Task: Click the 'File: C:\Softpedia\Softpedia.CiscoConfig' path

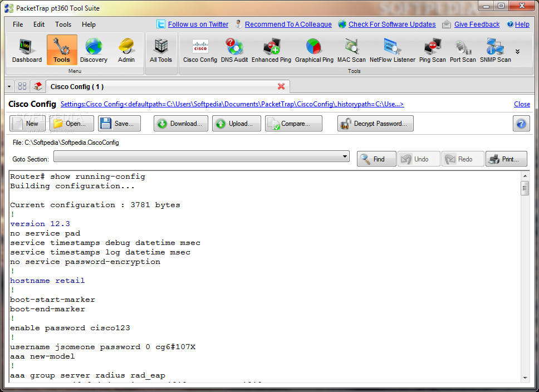Action: tap(66, 143)
